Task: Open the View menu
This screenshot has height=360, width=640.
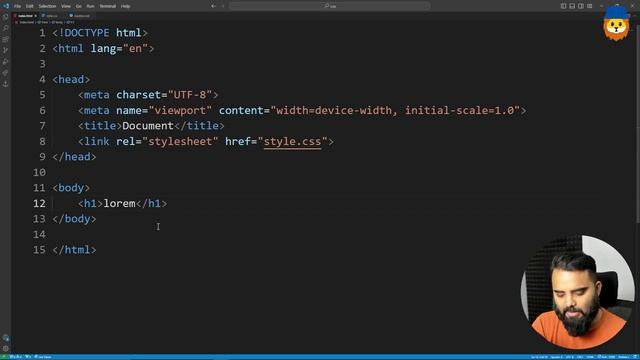Action: 66,6
